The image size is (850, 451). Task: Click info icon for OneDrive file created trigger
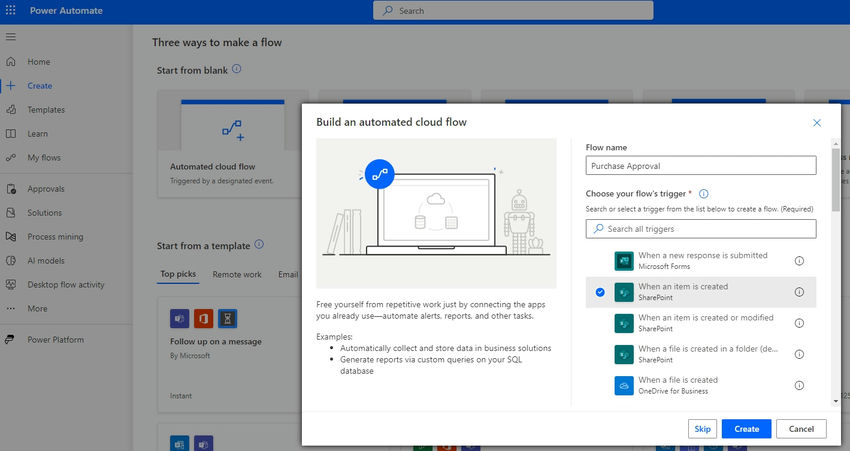799,385
